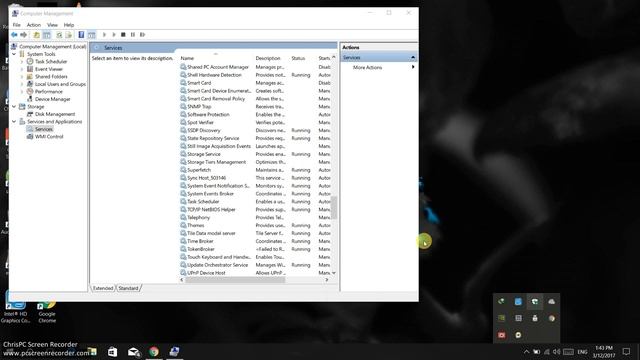Viewport: 640px width, 360px height.
Task: Select the Themes service row
Action: [x=255, y=225]
